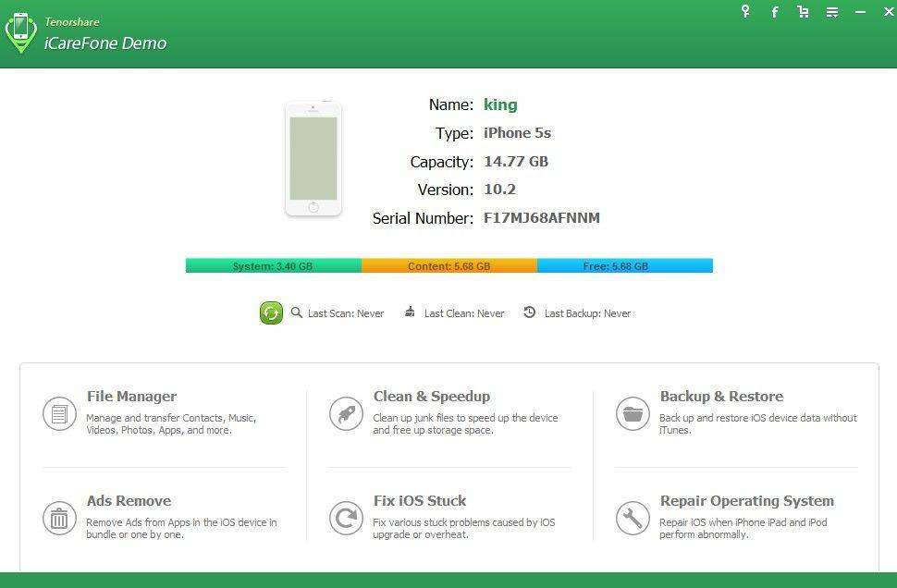897x588 pixels.
Task: Click the 'Serial Number:' label
Action: (x=423, y=218)
